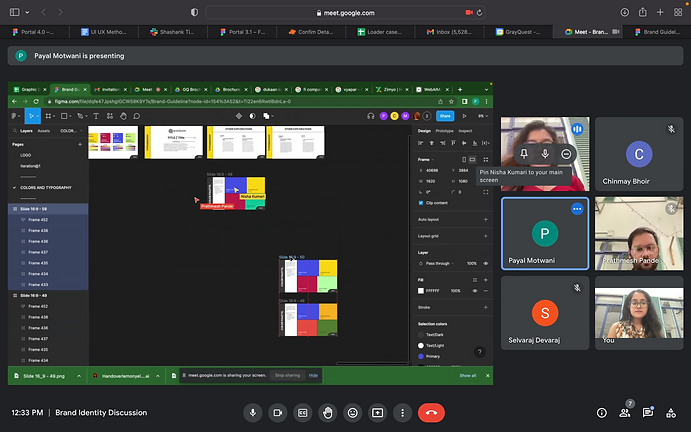Viewport: 691px width, 432px height.
Task: Pin Nisha Kumari to main screen
Action: (x=524, y=153)
